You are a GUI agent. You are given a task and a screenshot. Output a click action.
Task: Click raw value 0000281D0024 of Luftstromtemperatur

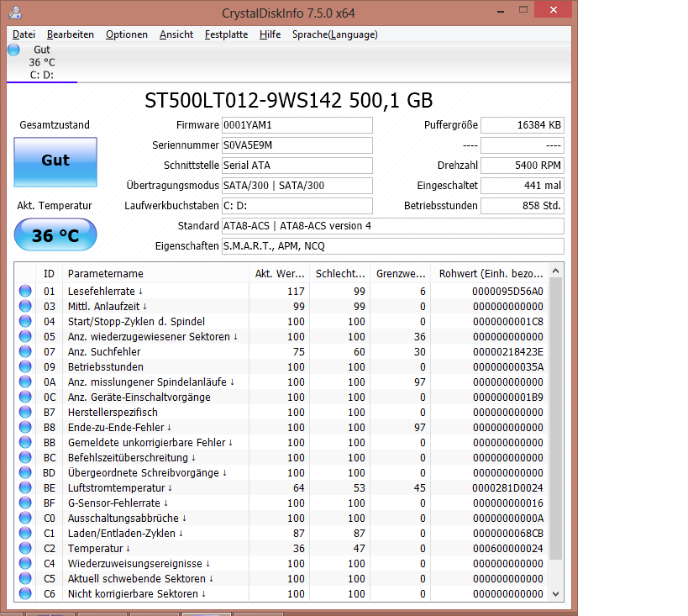(x=507, y=487)
